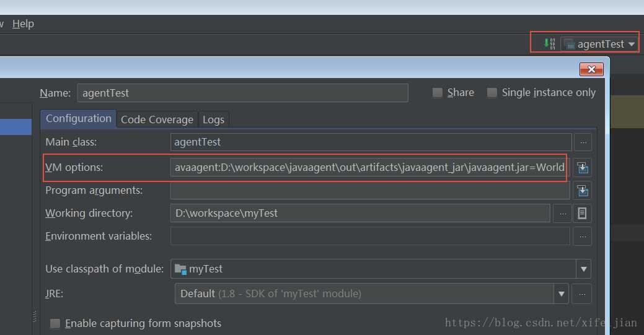
Task: Open the Help menu
Action: (x=23, y=24)
